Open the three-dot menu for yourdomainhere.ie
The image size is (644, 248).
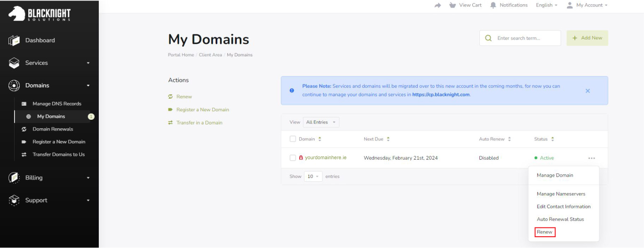(x=591, y=158)
